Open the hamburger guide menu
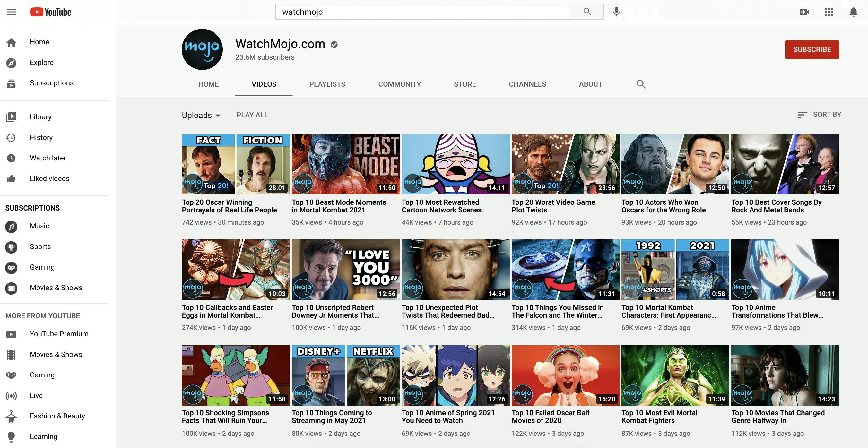Image resolution: width=868 pixels, height=448 pixels. pos(11,12)
